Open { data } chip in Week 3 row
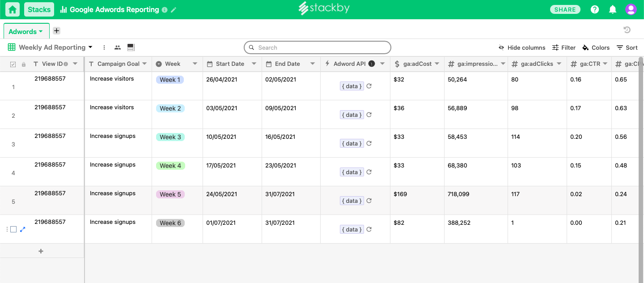The image size is (644, 283). point(352,143)
